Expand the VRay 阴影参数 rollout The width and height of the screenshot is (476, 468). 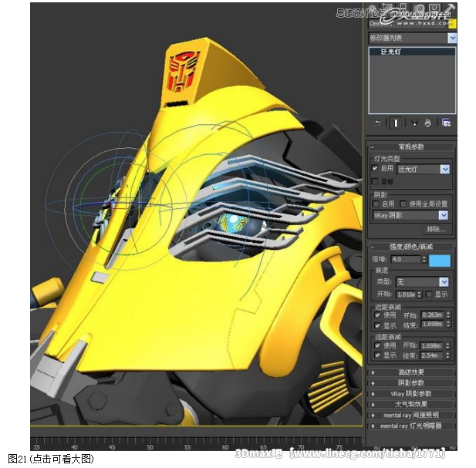pyautogui.click(x=411, y=394)
